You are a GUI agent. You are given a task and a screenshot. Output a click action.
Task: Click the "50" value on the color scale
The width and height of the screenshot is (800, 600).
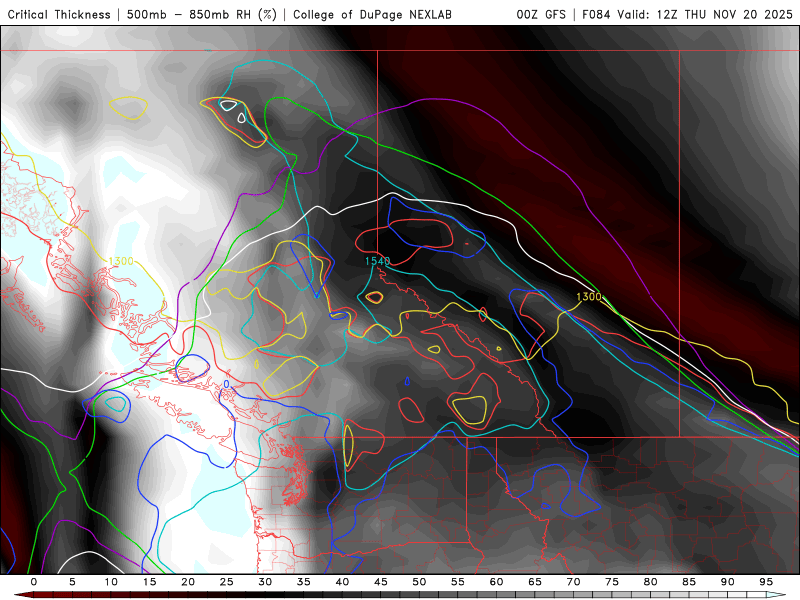pos(419,582)
